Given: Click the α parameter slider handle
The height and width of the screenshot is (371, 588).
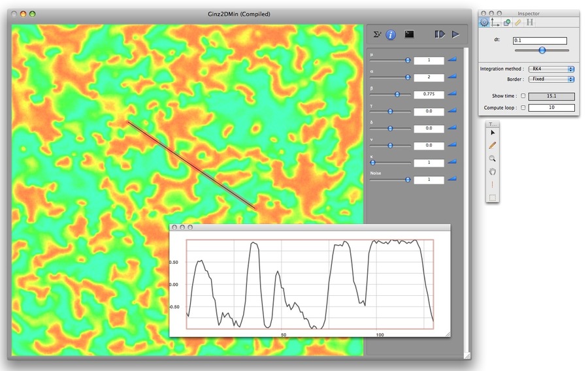Looking at the screenshot, I should pyautogui.click(x=408, y=77).
